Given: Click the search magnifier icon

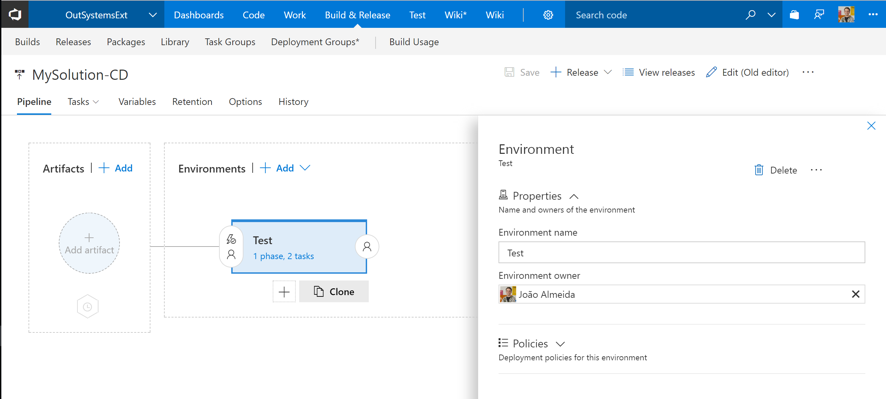Looking at the screenshot, I should 750,15.
